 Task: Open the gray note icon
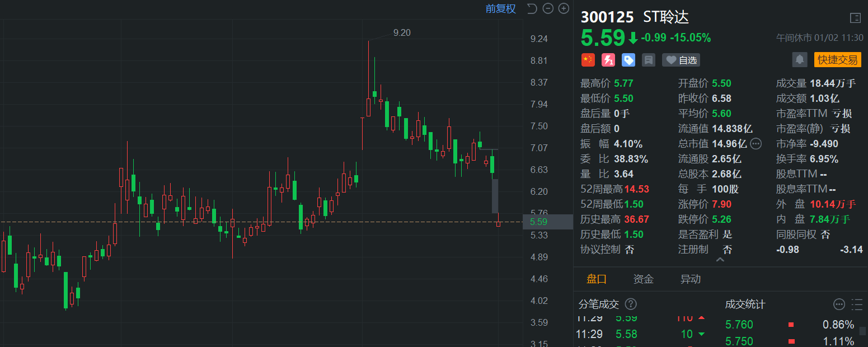pyautogui.click(x=649, y=60)
